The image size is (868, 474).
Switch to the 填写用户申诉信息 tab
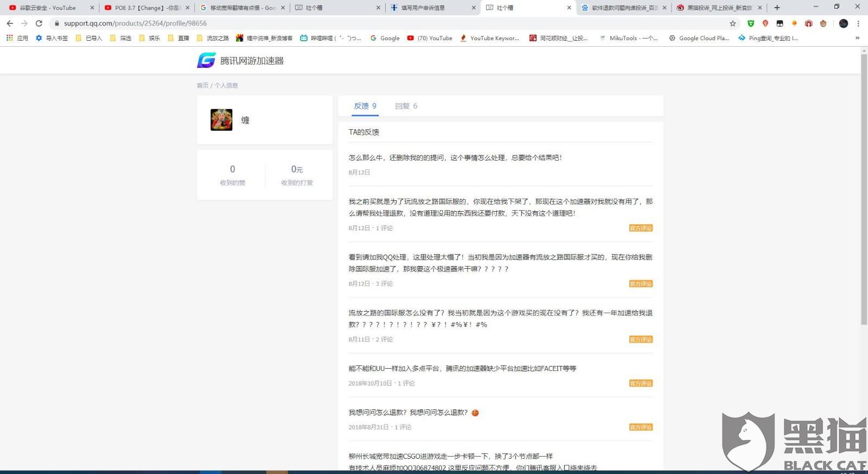pos(433,8)
